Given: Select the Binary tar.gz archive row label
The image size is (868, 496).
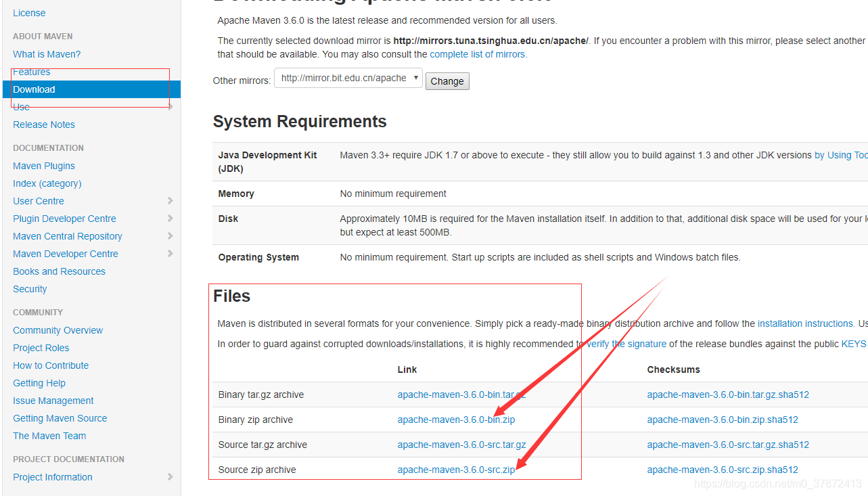Looking at the screenshot, I should coord(261,394).
